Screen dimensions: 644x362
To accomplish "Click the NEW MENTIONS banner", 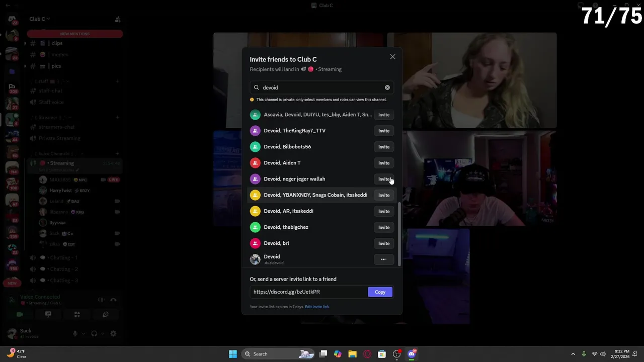I will 74,34.
